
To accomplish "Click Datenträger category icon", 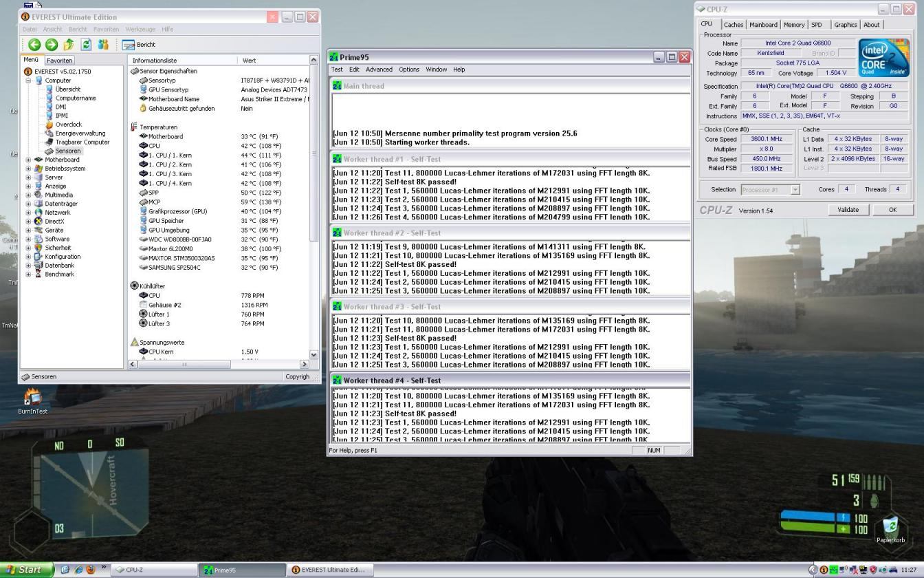I will pyautogui.click(x=38, y=204).
